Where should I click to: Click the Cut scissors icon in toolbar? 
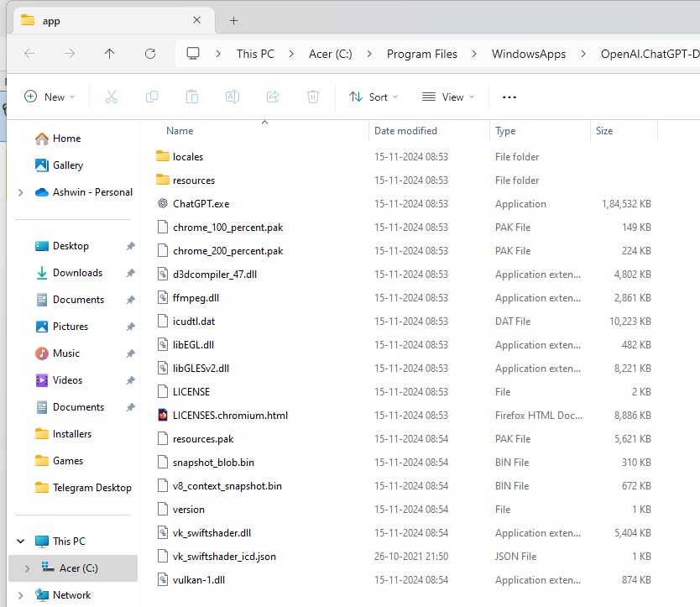tap(111, 97)
